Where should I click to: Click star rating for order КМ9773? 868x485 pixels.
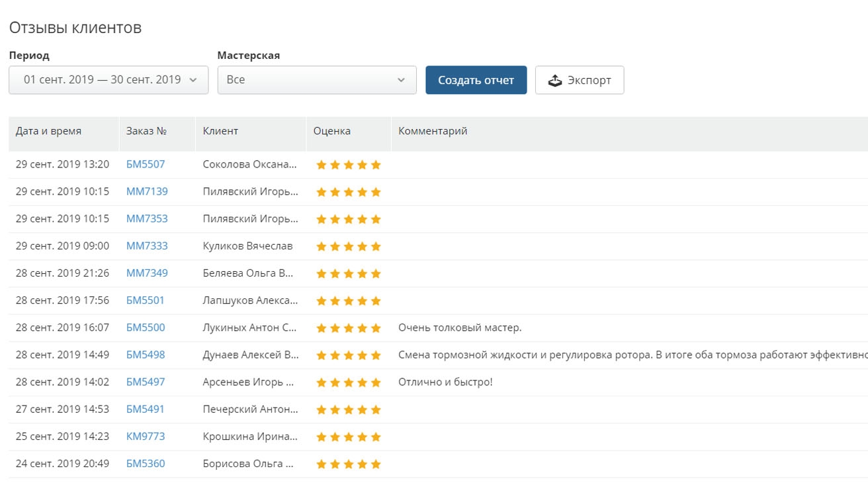pyautogui.click(x=349, y=437)
